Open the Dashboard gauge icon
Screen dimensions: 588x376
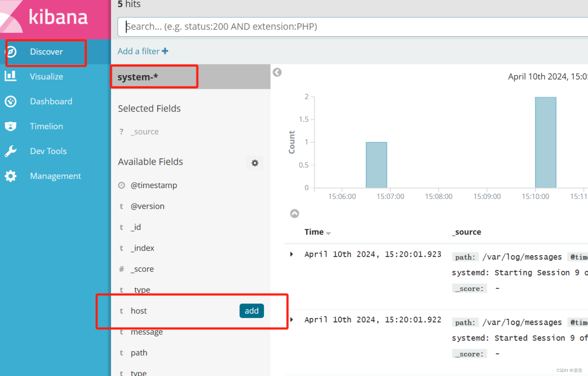click(x=11, y=101)
